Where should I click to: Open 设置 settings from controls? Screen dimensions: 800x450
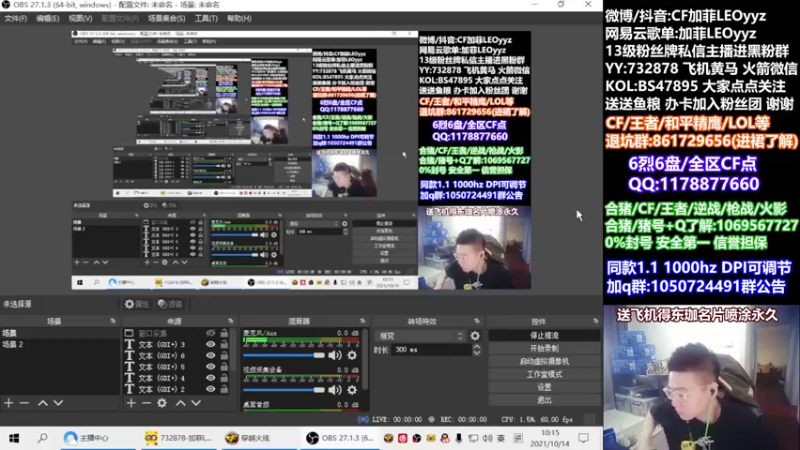click(x=544, y=387)
